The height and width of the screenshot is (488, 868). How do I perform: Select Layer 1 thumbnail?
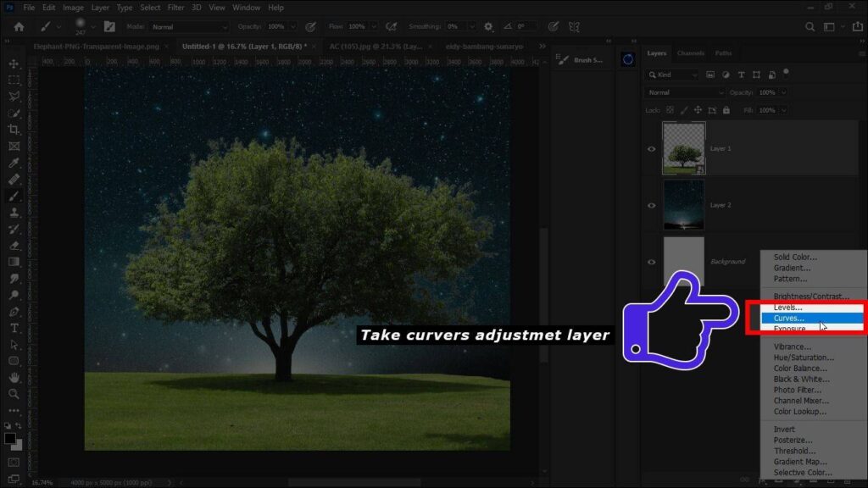(x=684, y=148)
